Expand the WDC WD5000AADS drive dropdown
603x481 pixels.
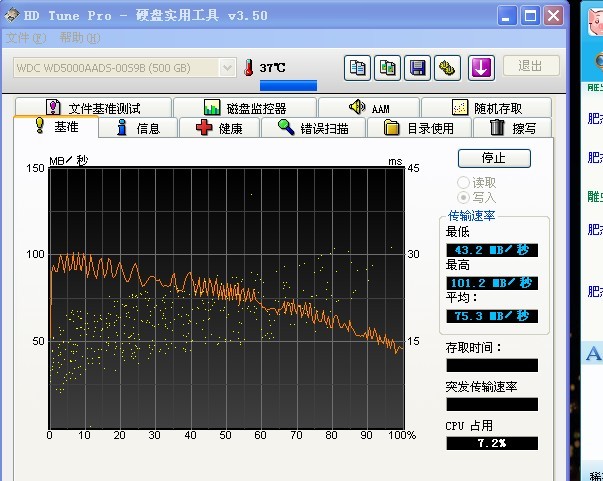pyautogui.click(x=227, y=67)
